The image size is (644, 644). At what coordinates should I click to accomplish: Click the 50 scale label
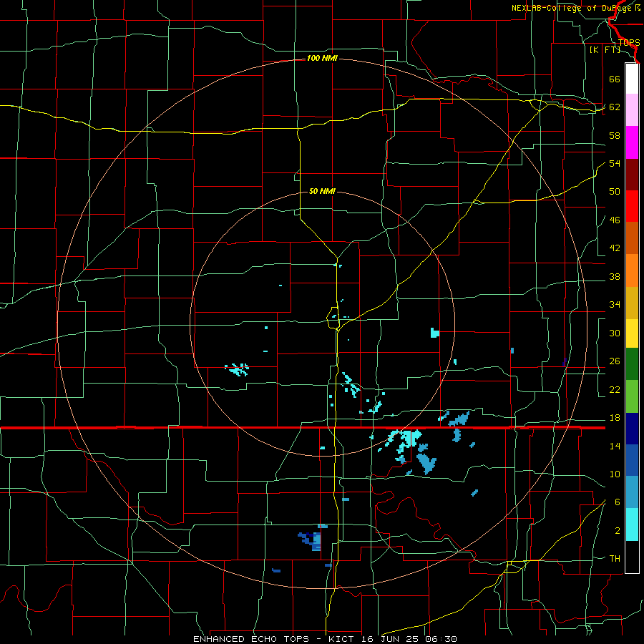click(x=615, y=192)
